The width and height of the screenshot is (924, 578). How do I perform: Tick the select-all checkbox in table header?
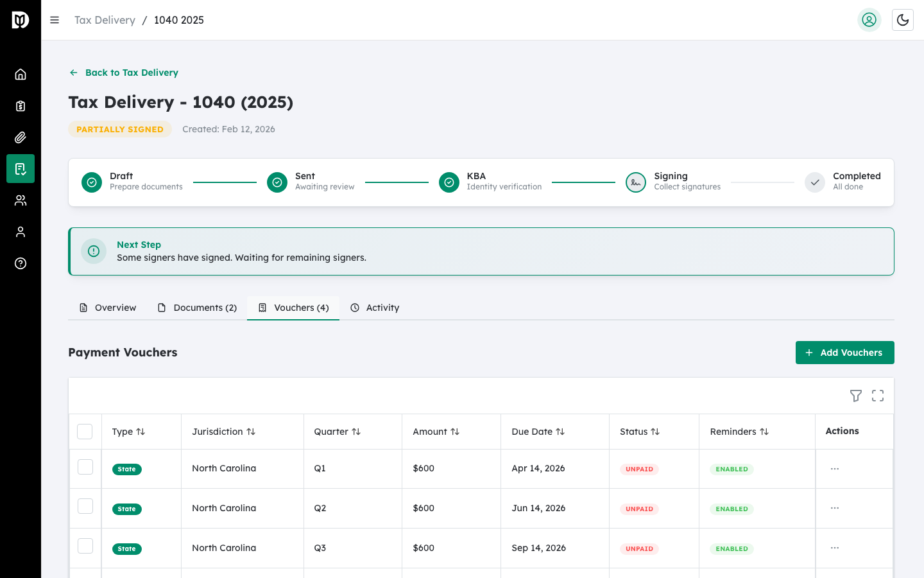coord(85,432)
